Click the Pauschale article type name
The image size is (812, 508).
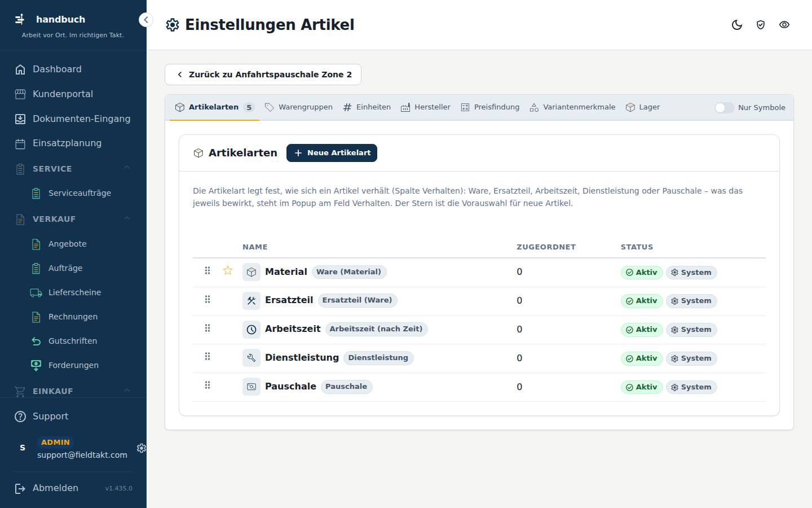(290, 387)
